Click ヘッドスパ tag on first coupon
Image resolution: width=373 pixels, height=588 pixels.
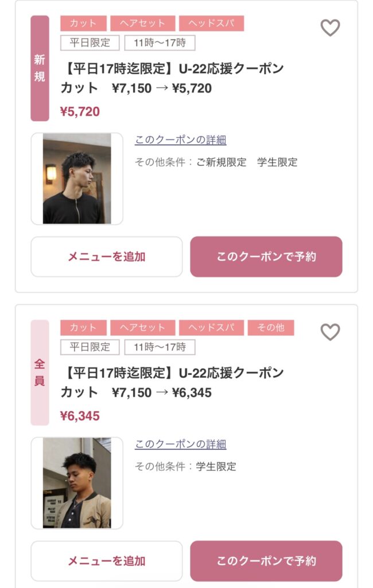211,24
